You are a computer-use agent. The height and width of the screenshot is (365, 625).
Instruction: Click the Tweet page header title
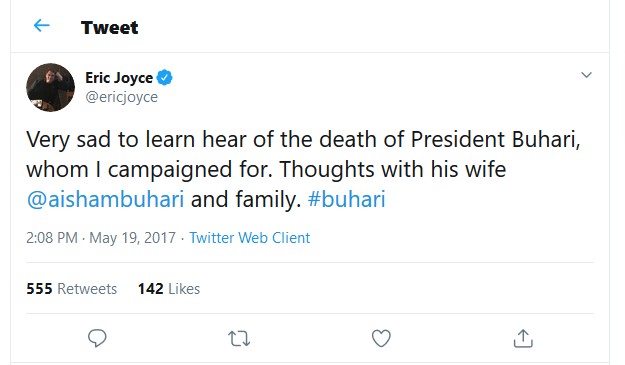coord(109,27)
